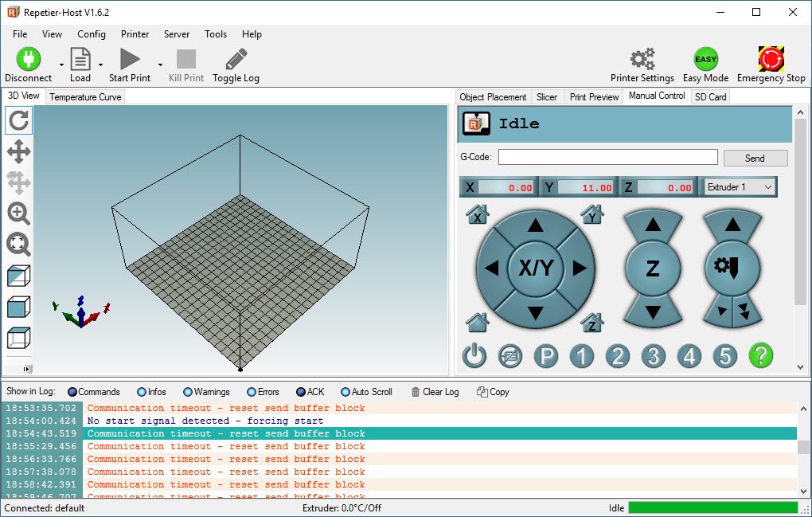Switch to SD Card tab
The height and width of the screenshot is (517, 812).
tap(710, 97)
